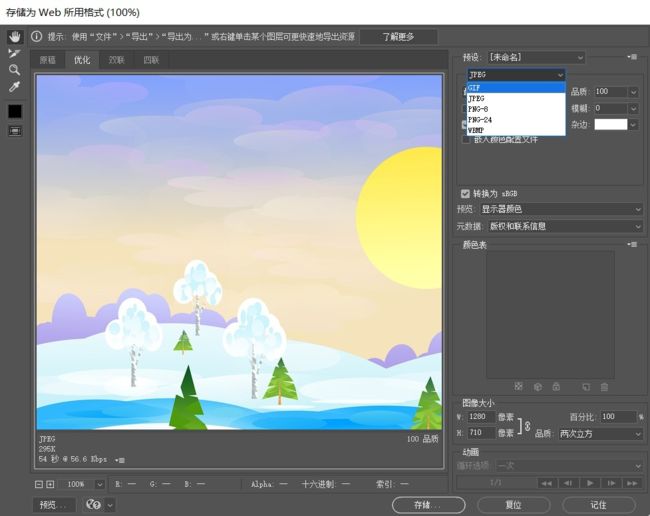Screen dimensions: 650x516
Task: Click the lock color icon
Action: [556, 387]
